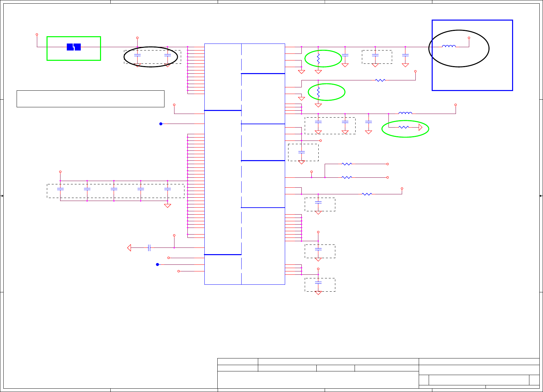Select ground symbol under the five-capacitor bank
Viewport: 543px width, 392px height.
click(167, 206)
